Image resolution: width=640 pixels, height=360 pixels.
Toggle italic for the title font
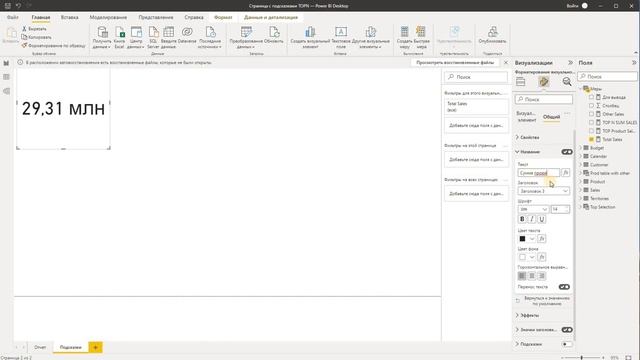point(532,219)
